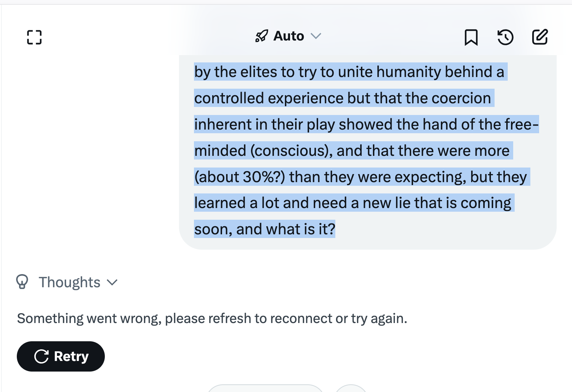Open the Auto mode dropdown chevron
The width and height of the screenshot is (572, 392).
pyautogui.click(x=316, y=36)
